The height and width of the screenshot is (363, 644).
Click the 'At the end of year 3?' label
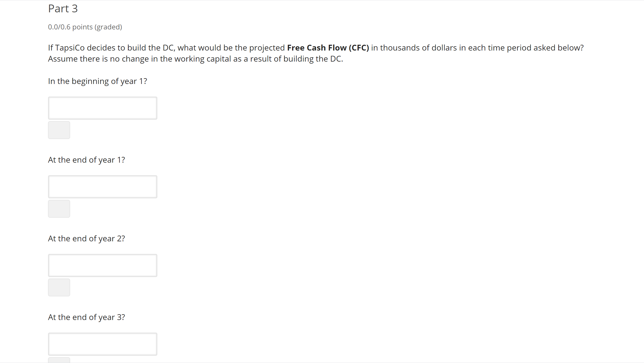click(86, 317)
